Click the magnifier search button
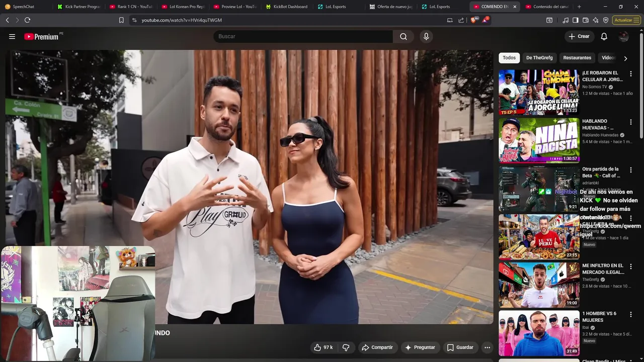The image size is (644, 362). 404,37
